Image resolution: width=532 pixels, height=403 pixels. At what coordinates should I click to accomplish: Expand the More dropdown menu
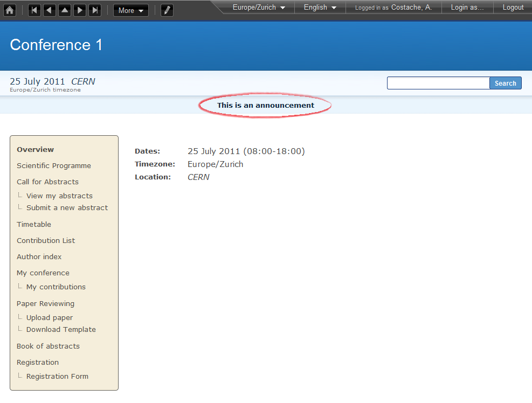(130, 11)
